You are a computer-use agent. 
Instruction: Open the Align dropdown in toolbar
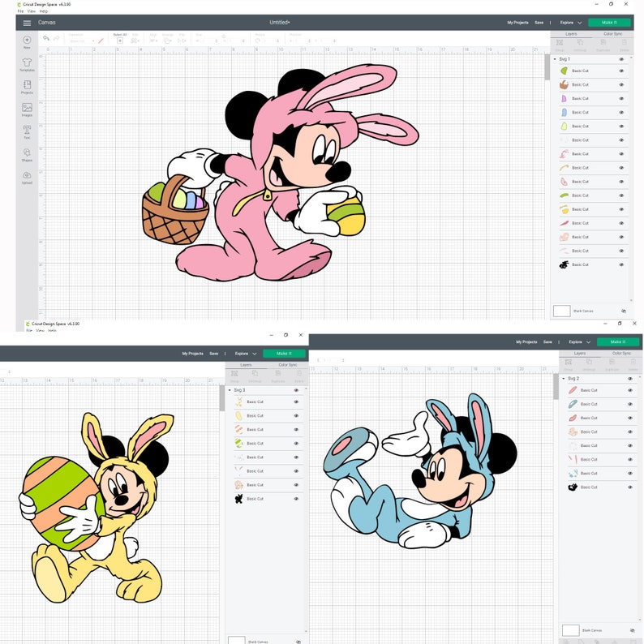tap(153, 41)
